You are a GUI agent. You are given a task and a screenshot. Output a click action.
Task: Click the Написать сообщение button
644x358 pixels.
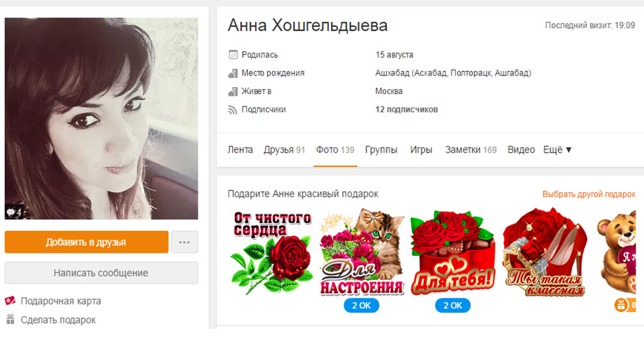tap(101, 273)
